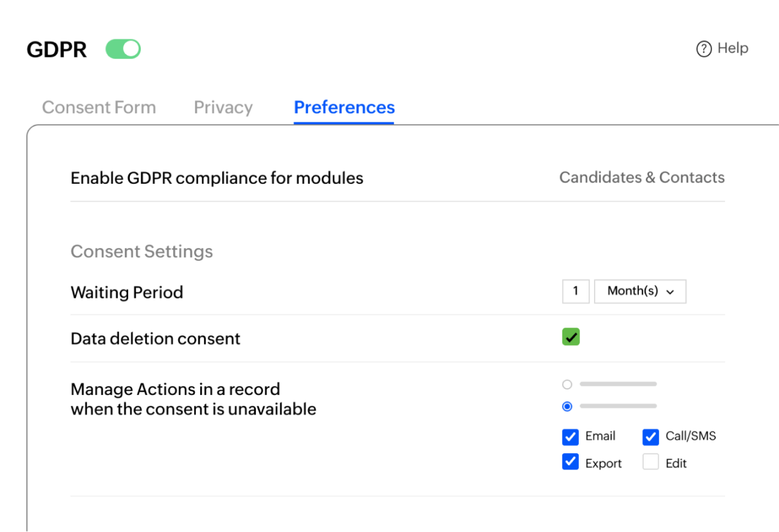Click the Enable GDPR compliance for modules row

pos(217,178)
